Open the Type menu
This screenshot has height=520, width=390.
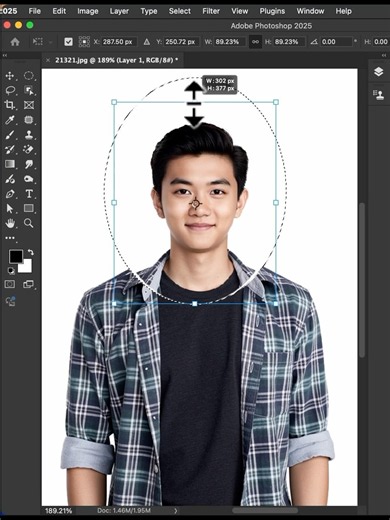point(149,11)
